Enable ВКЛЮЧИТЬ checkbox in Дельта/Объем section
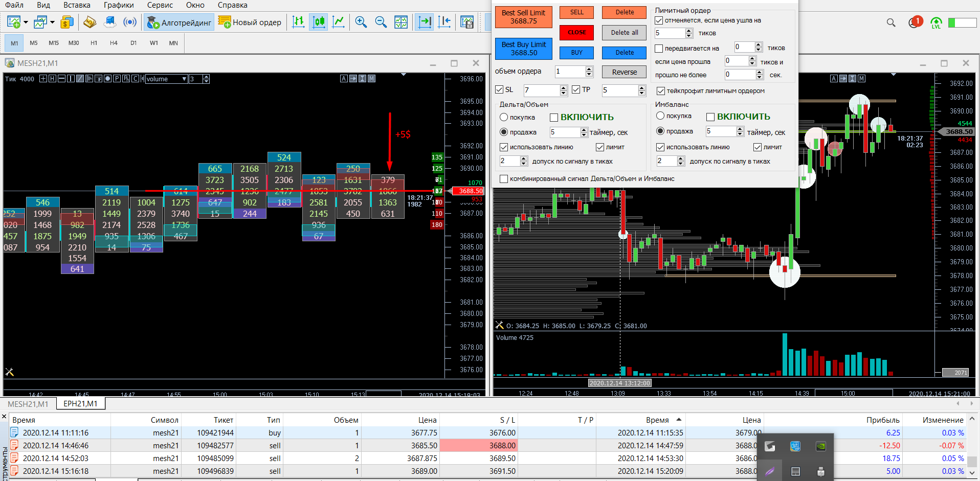The image size is (980, 481). pos(554,118)
